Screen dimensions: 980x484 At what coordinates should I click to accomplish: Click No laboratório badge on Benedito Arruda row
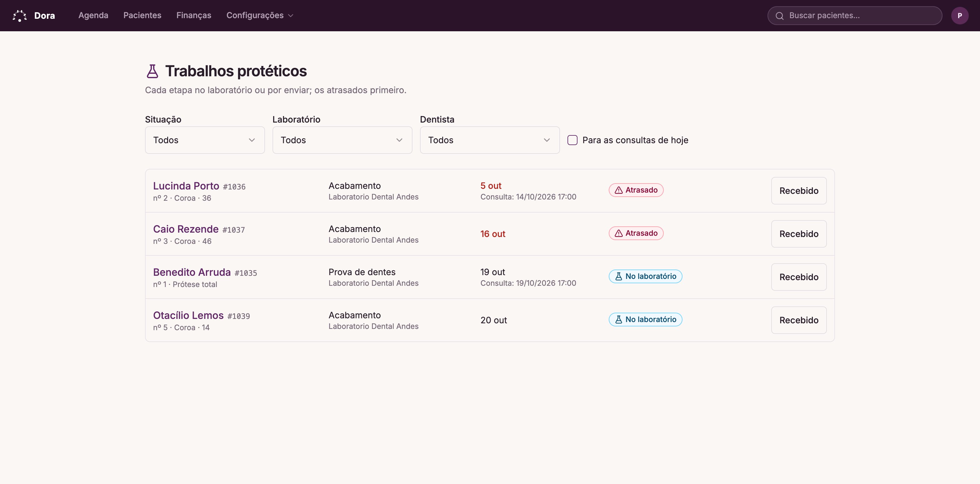[x=645, y=276]
